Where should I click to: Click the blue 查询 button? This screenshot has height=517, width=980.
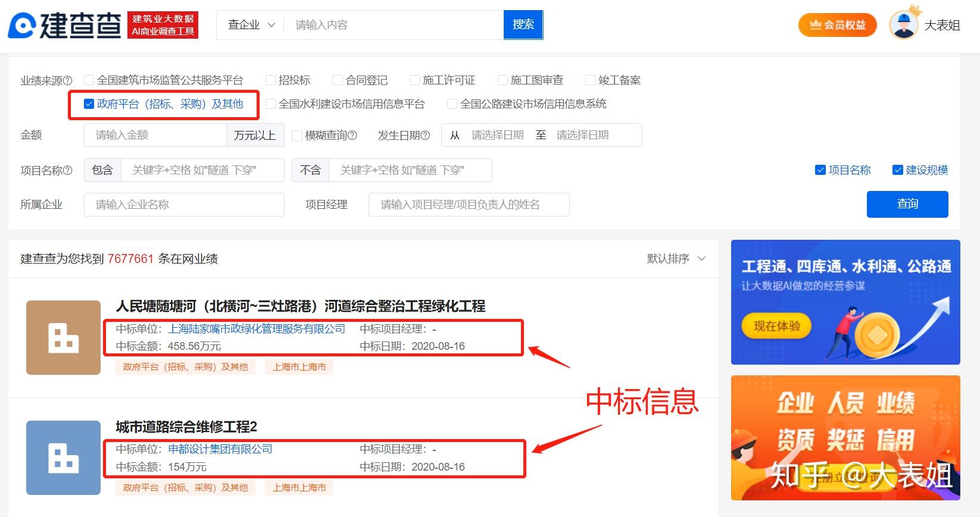click(907, 204)
